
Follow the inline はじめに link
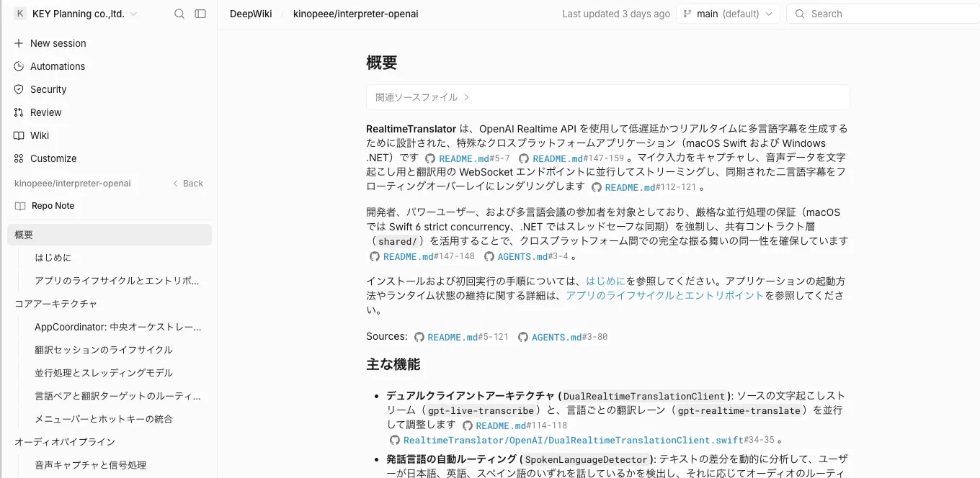tap(605, 281)
